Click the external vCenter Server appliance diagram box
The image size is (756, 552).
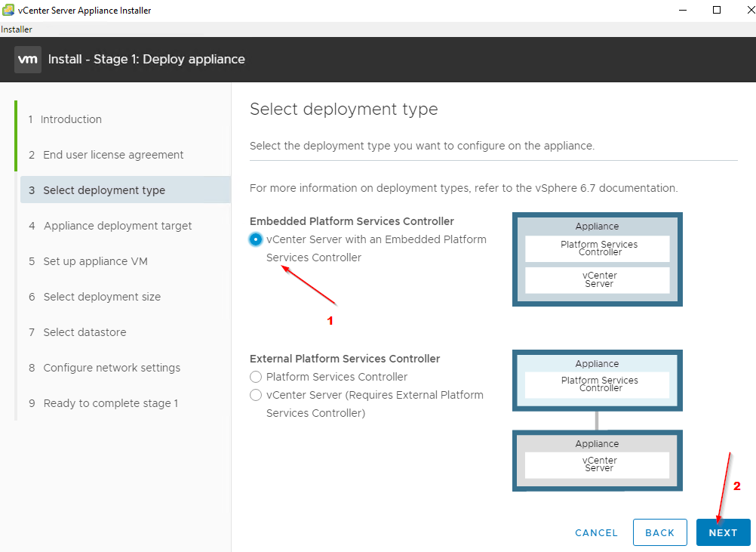[x=598, y=461]
